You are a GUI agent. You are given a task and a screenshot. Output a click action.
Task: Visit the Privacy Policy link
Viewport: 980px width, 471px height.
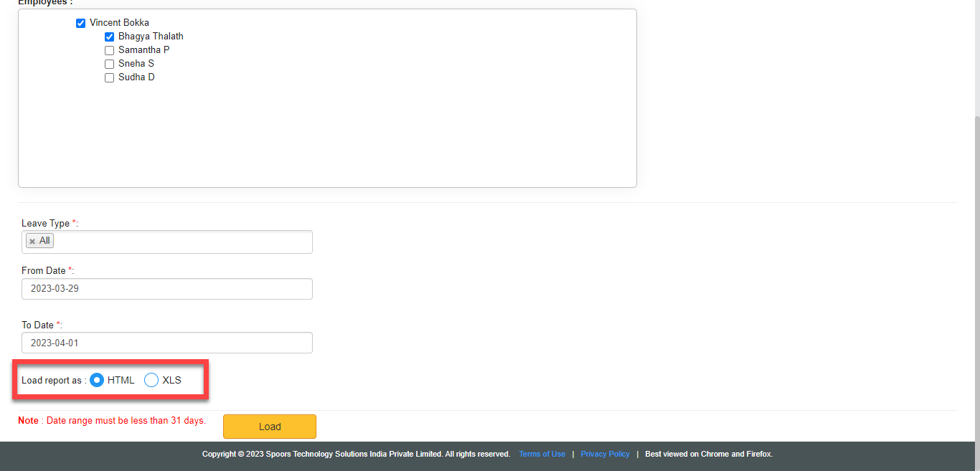605,454
